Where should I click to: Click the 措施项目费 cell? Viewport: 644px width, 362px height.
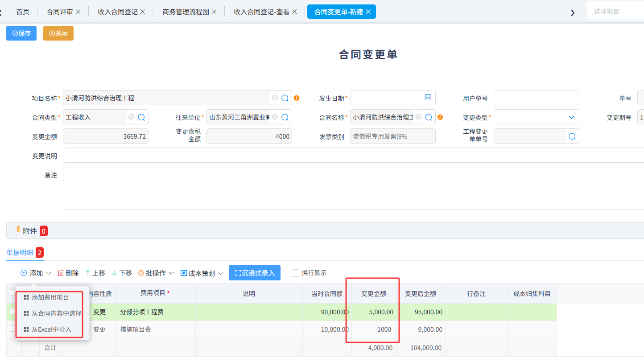point(156,329)
